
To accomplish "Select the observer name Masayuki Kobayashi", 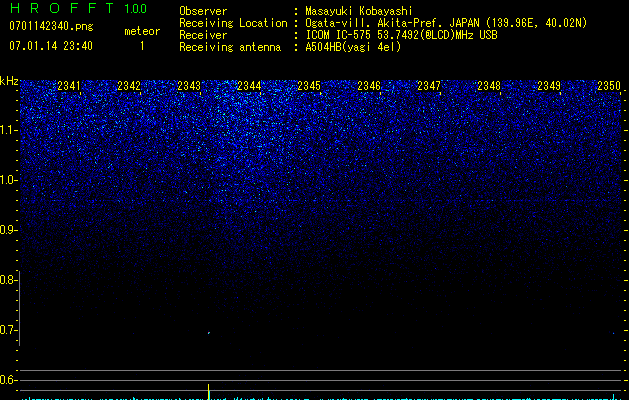I will tap(358, 11).
